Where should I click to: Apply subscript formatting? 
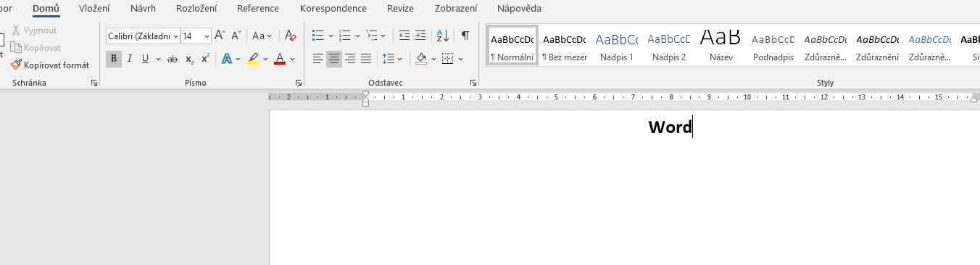(189, 59)
